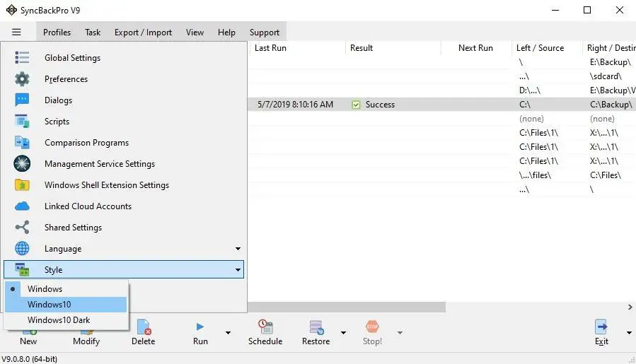Expand the Language submenu arrow
The height and width of the screenshot is (364, 636).
tap(238, 249)
